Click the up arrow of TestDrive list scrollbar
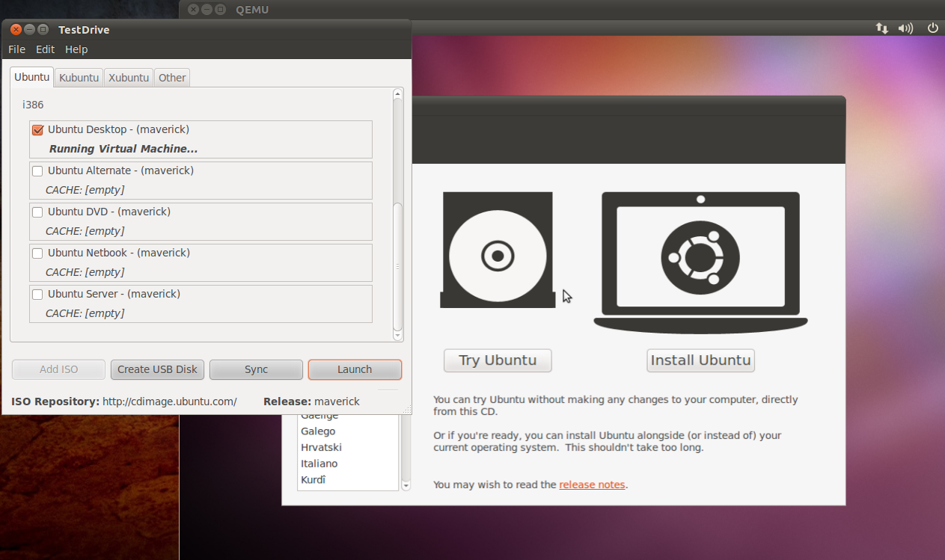945x560 pixels. tap(398, 93)
